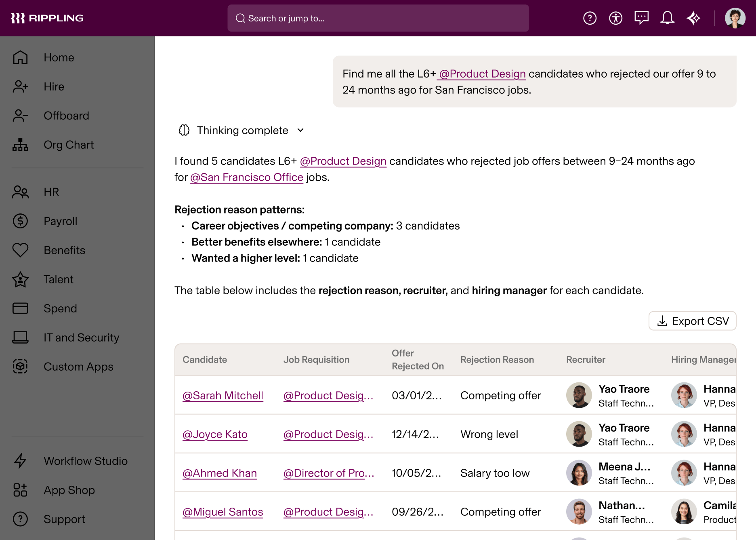Click the App Shop grid icon
Image resolution: width=756 pixels, height=540 pixels.
[20, 490]
